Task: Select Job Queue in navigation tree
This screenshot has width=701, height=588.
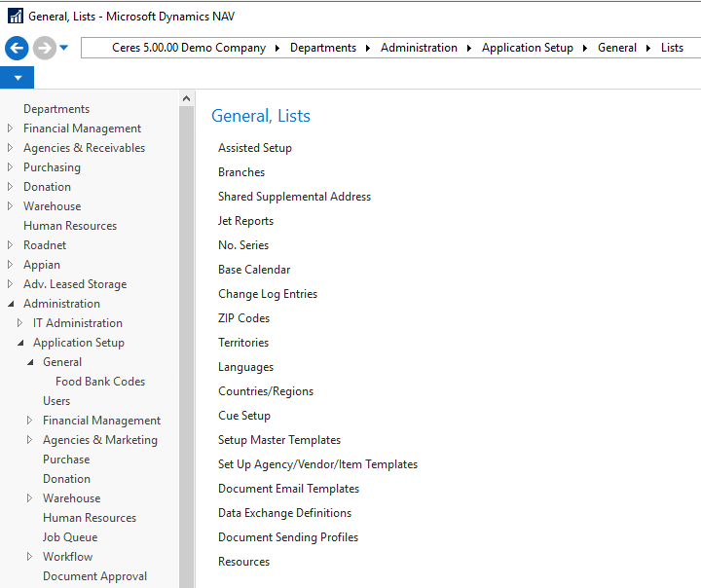Action: click(70, 537)
